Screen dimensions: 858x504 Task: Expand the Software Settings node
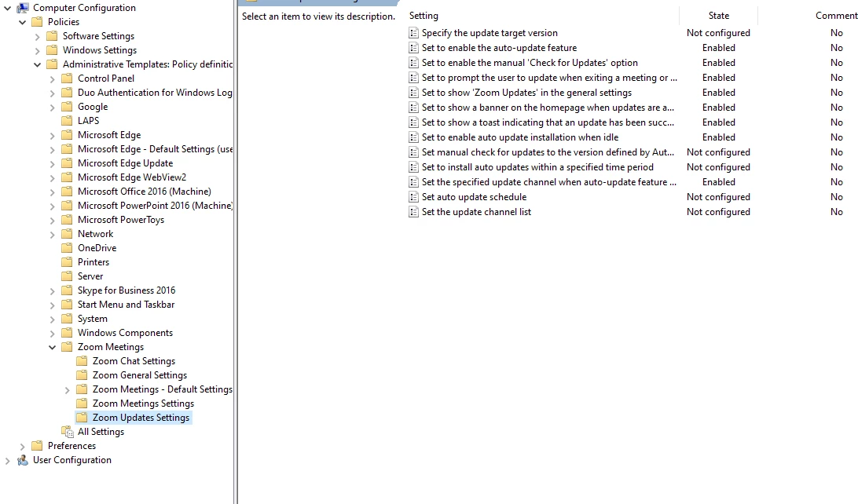tap(37, 37)
